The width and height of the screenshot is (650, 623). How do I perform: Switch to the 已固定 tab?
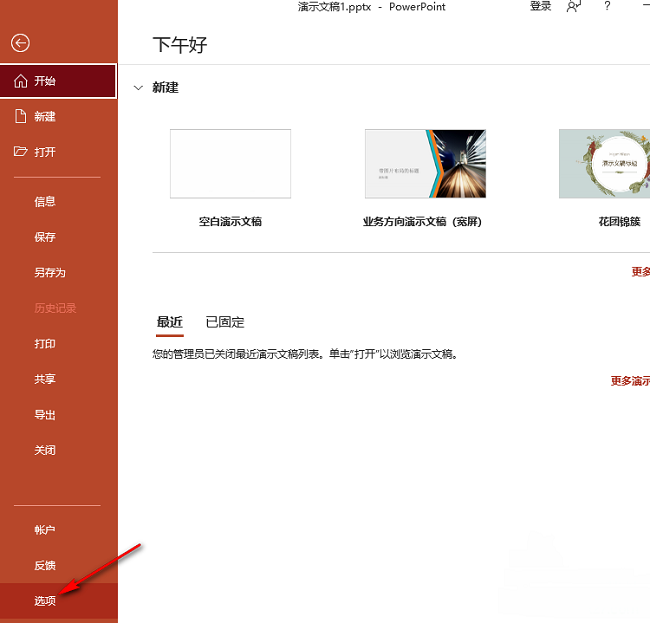point(225,322)
